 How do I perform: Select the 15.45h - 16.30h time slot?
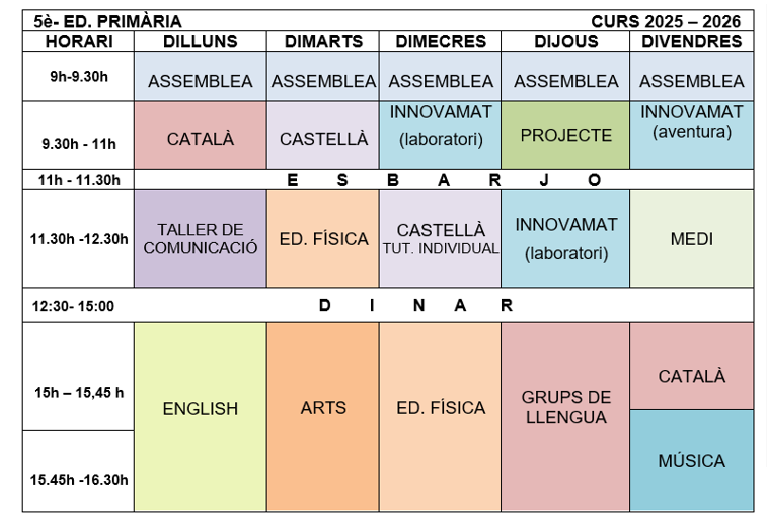click(x=78, y=480)
